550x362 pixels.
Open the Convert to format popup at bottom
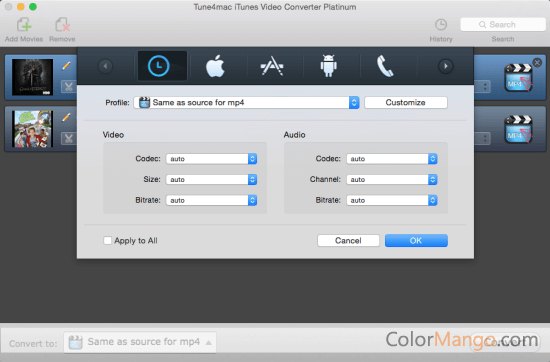click(x=140, y=342)
